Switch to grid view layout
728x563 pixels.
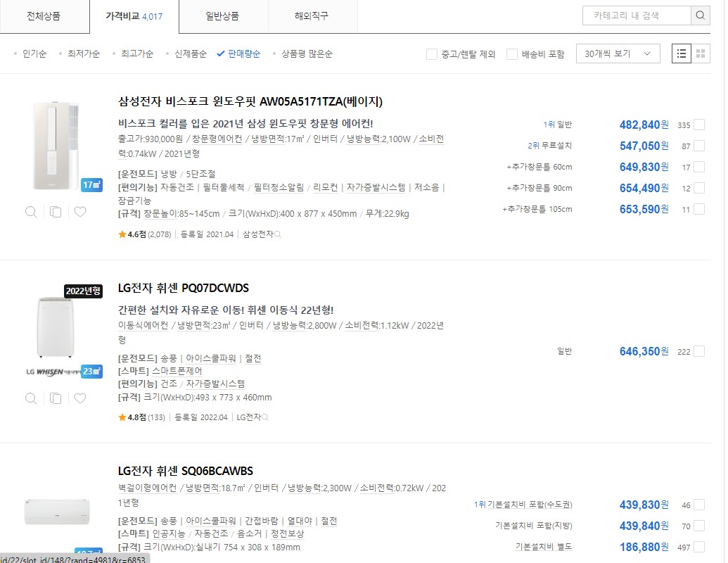(x=701, y=54)
